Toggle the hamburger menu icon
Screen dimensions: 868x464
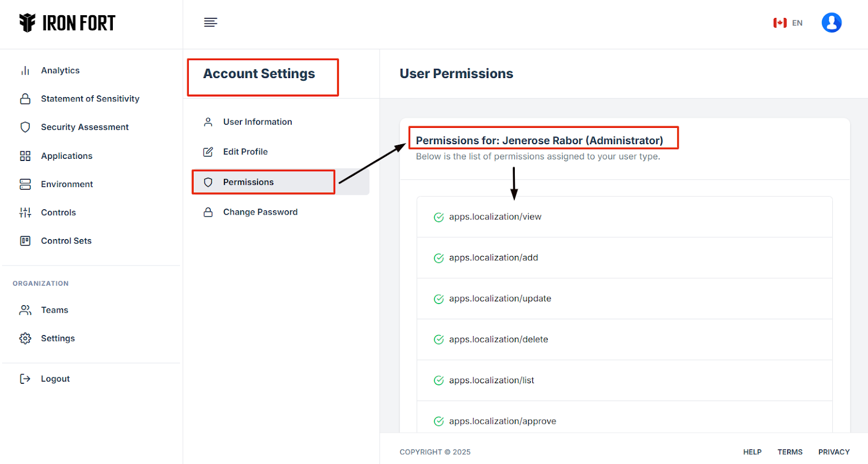pyautogui.click(x=210, y=22)
